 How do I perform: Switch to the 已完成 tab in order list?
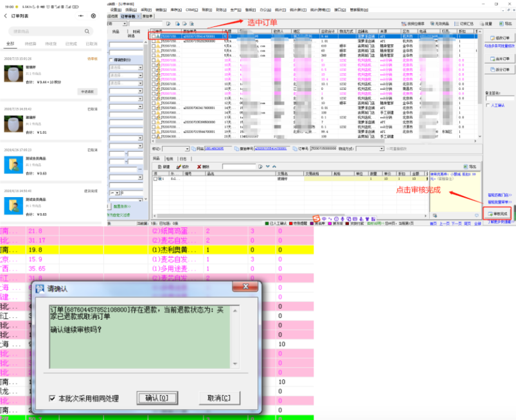click(x=71, y=44)
